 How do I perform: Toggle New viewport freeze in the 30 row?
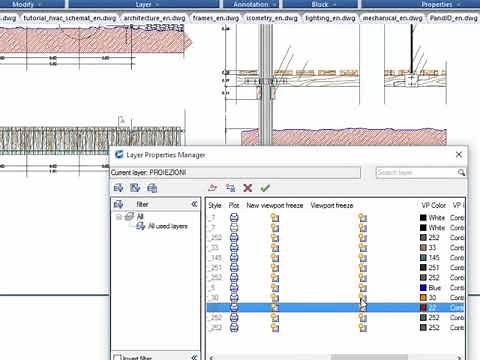click(x=275, y=298)
